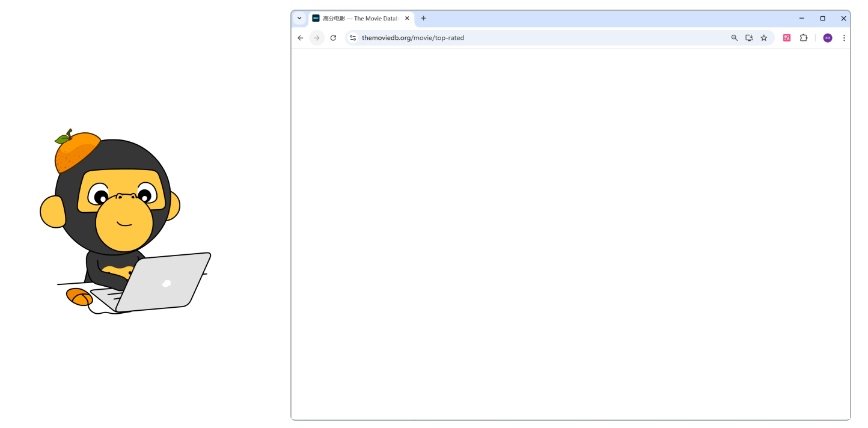This screenshot has height=428, width=868.
Task: Select the Movie Database top-rated tab
Action: click(x=361, y=19)
